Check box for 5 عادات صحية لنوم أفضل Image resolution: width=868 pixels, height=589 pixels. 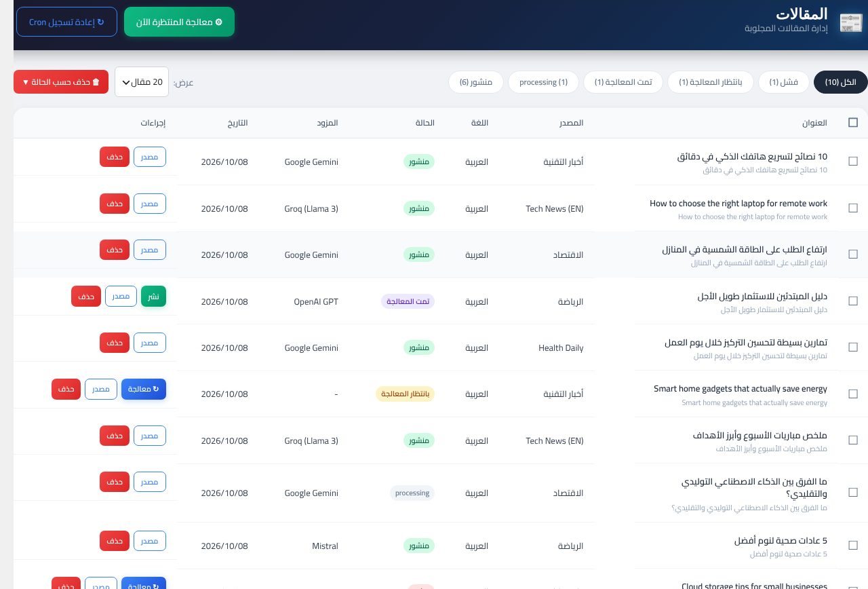coord(853,546)
